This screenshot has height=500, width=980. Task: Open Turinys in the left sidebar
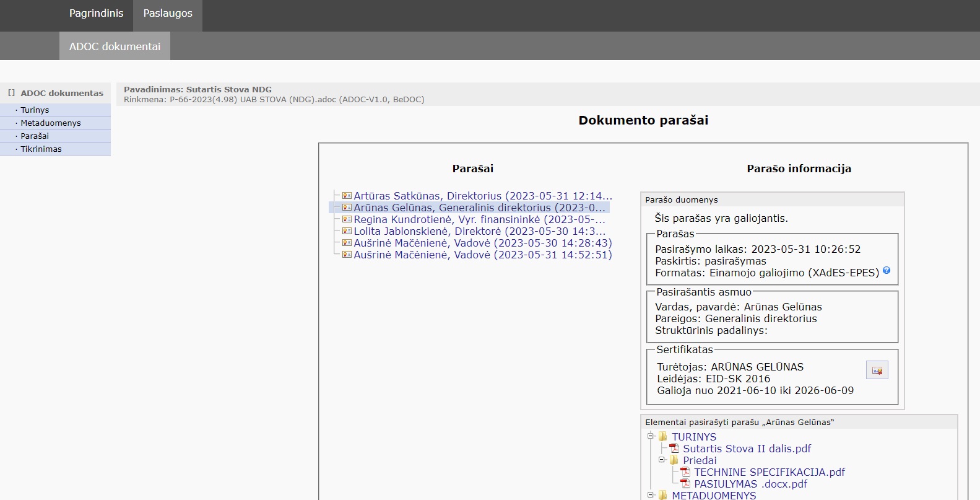point(35,110)
